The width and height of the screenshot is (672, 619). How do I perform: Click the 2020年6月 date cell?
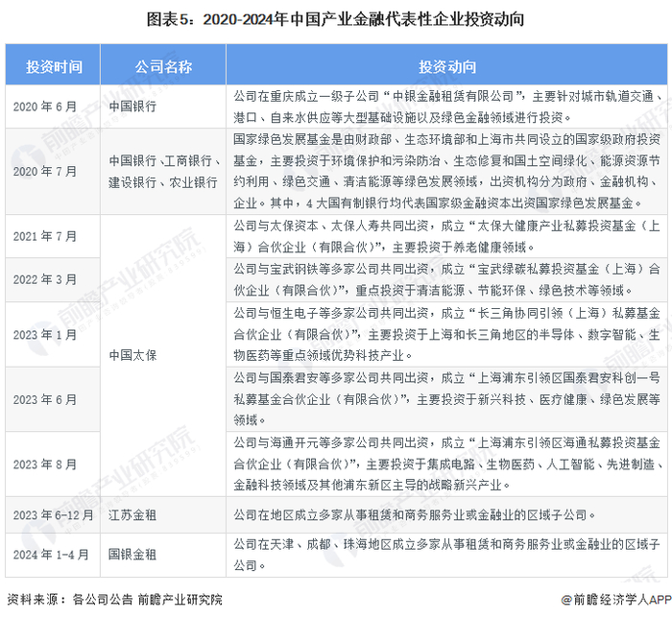pos(53,107)
